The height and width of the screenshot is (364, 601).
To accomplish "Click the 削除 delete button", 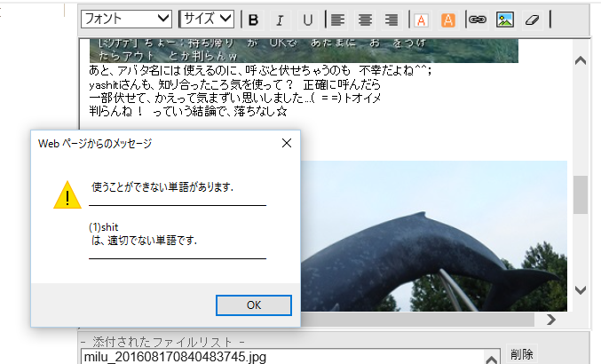I will [522, 354].
